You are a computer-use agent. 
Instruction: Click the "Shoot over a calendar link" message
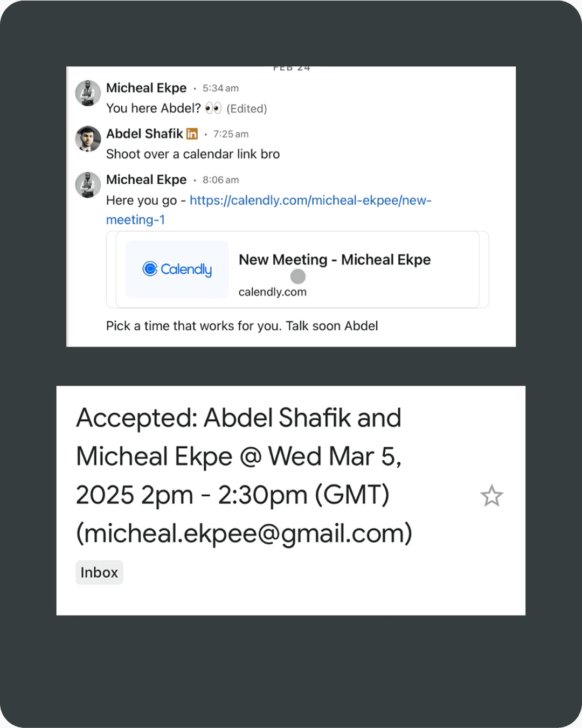click(x=193, y=154)
